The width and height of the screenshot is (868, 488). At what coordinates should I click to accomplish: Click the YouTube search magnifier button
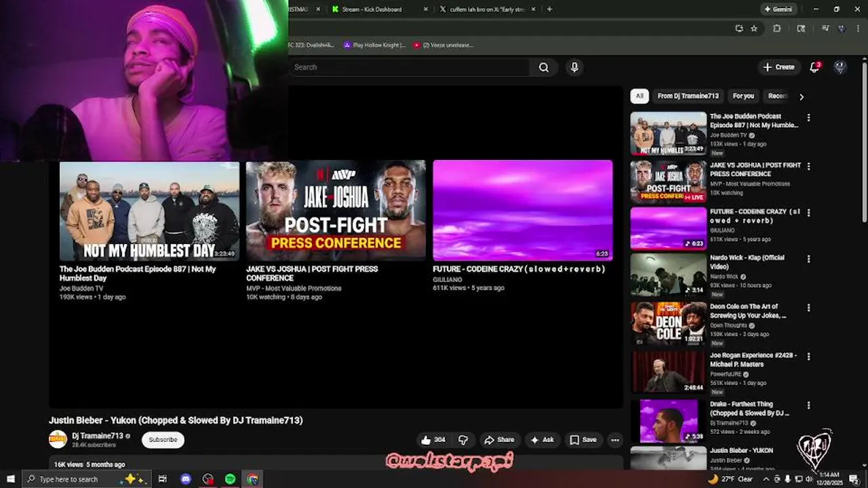[544, 67]
